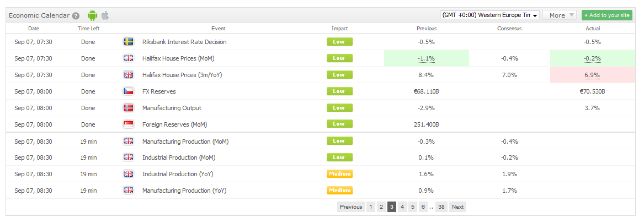Open the Economic Calendar help question mark
Viewport: 644px width, 223px height.
(x=76, y=15)
